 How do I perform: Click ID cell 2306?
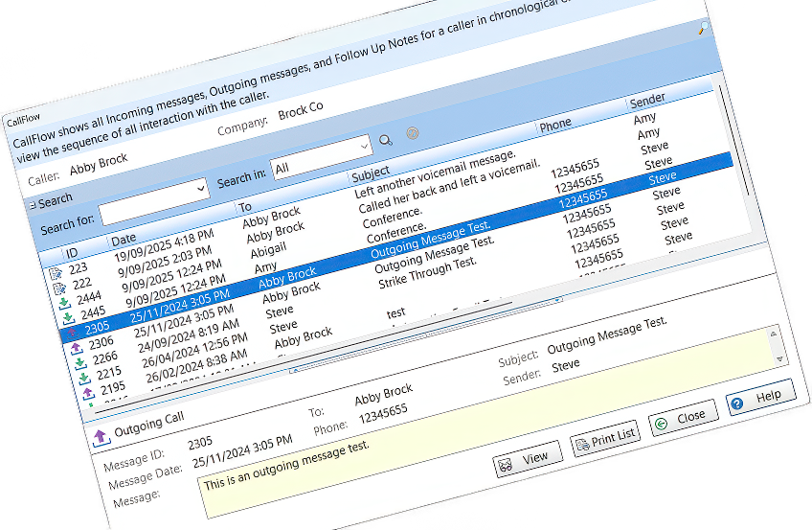pos(101,343)
